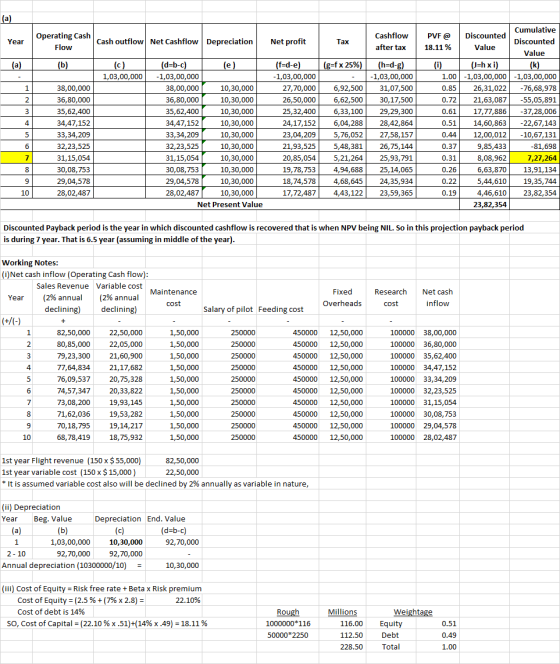Click the tax value 5,21,264
The height and width of the screenshot is (664, 560).
pos(348,158)
